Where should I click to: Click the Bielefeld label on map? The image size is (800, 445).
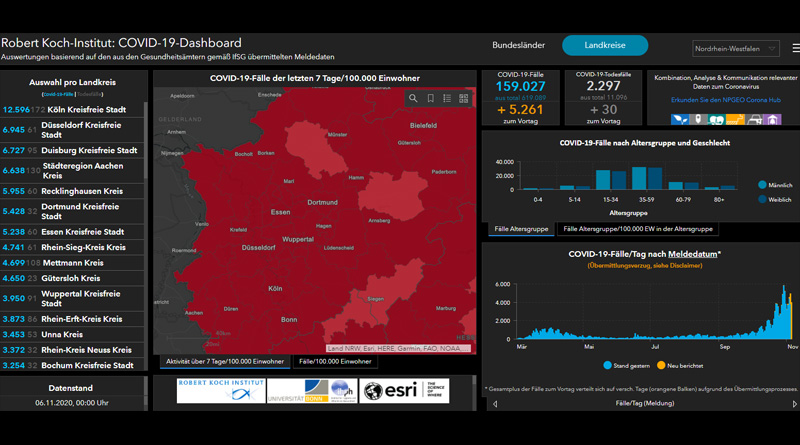(x=423, y=125)
